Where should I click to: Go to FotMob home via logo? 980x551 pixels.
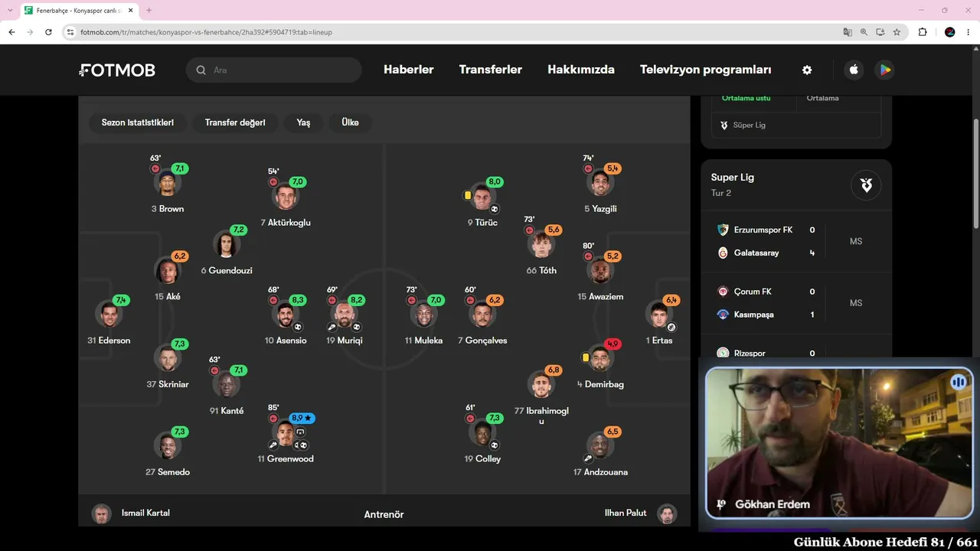tap(117, 70)
